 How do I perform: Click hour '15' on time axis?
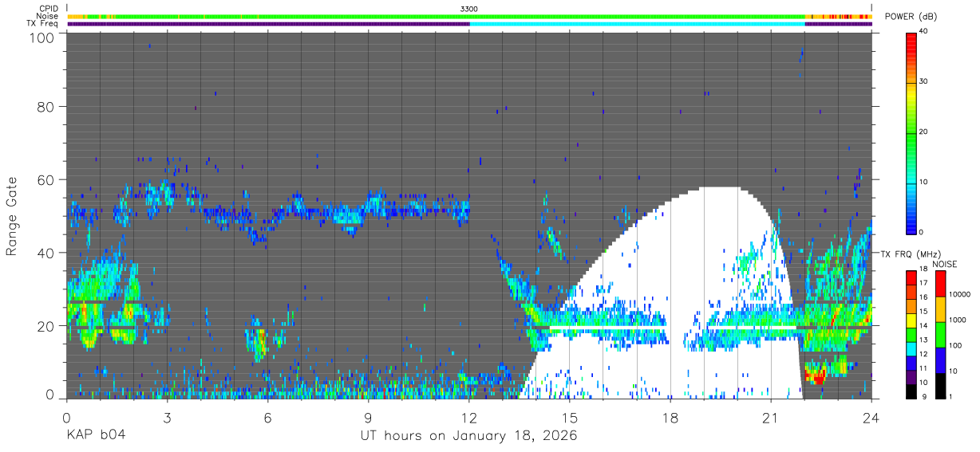570,417
